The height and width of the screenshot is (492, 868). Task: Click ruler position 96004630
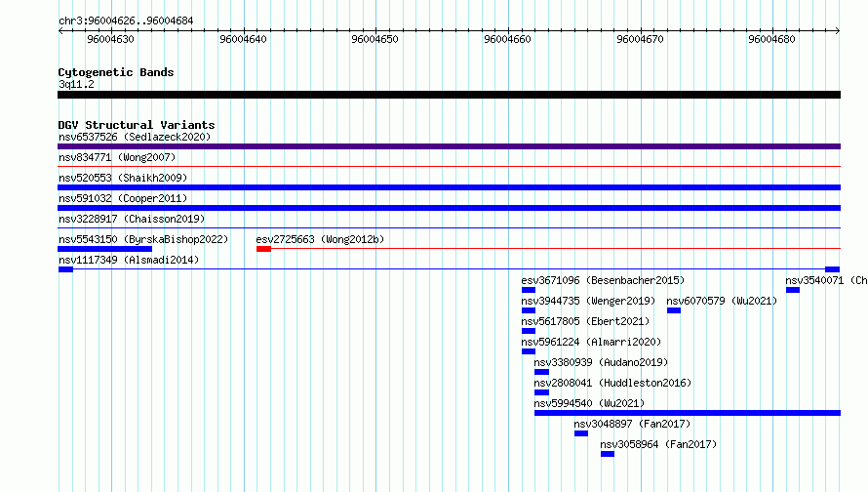point(111,39)
